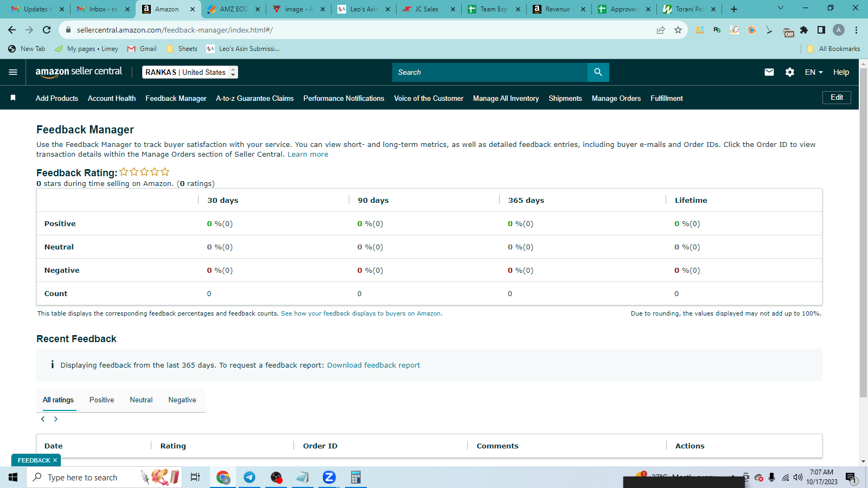Open a new browser tab with plus icon
Screen dimensions: 868x488
coord(734,9)
